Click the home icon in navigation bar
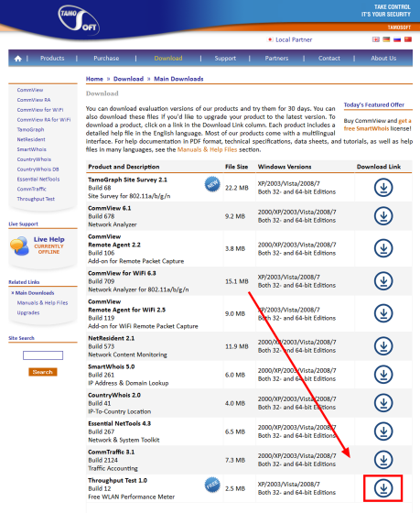 click(18, 59)
